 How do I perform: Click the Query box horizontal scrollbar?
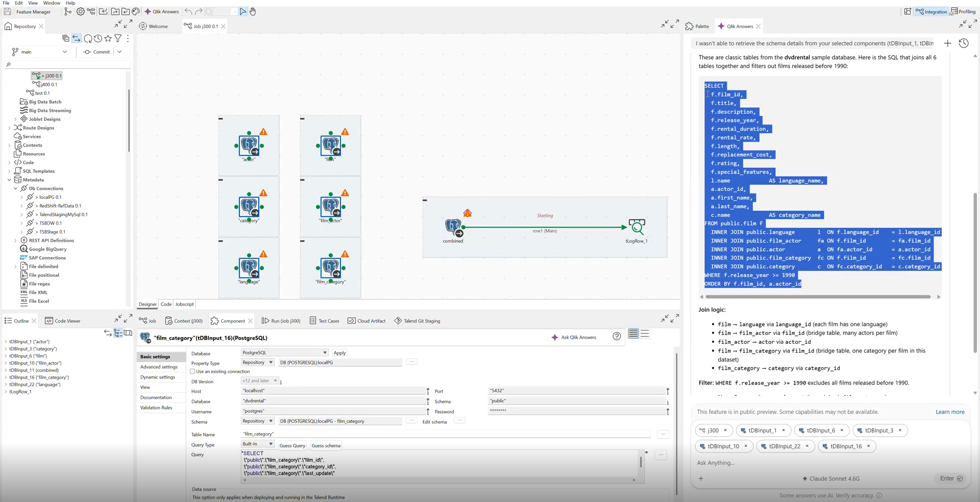(439, 480)
